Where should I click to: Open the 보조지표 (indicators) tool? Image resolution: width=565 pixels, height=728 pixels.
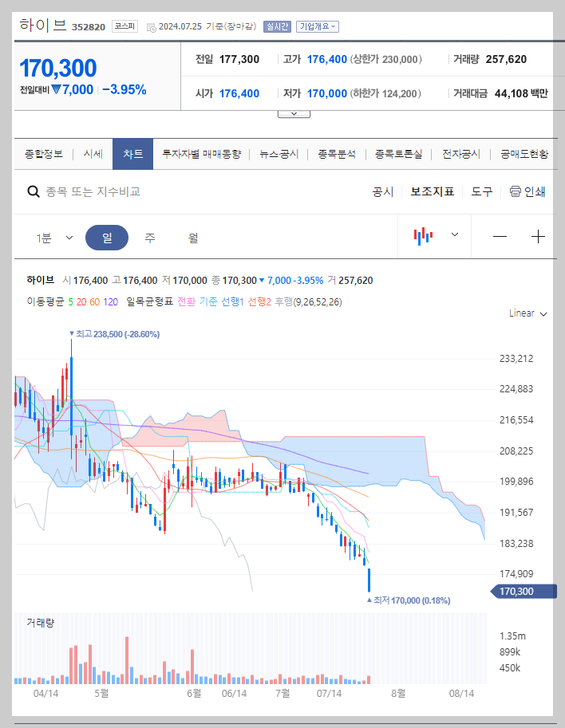(430, 192)
